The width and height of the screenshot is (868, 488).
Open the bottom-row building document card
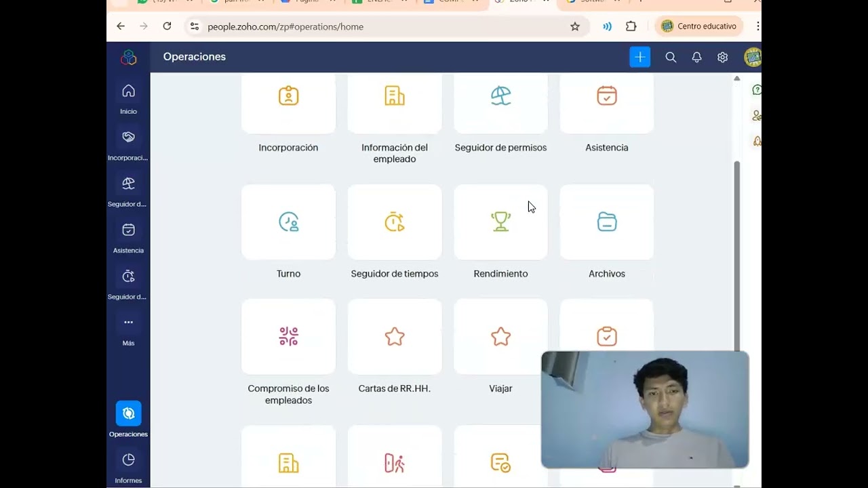(288, 457)
